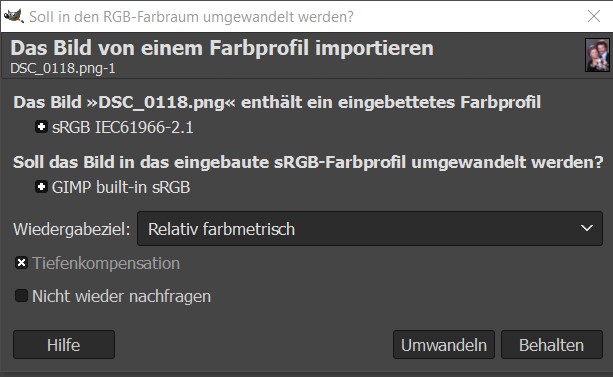
Task: Click the Tiefenkompensation label text
Action: coord(106,263)
